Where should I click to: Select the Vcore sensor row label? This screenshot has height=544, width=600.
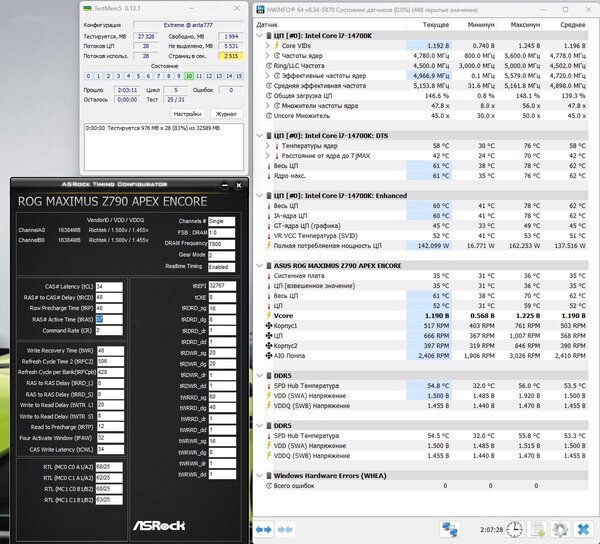click(x=283, y=316)
